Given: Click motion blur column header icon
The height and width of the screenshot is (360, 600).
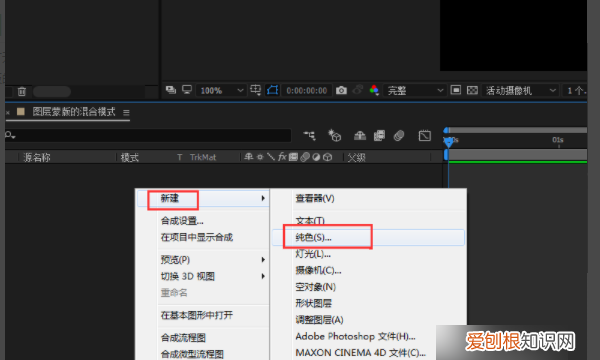Looking at the screenshot, I should 305,157.
